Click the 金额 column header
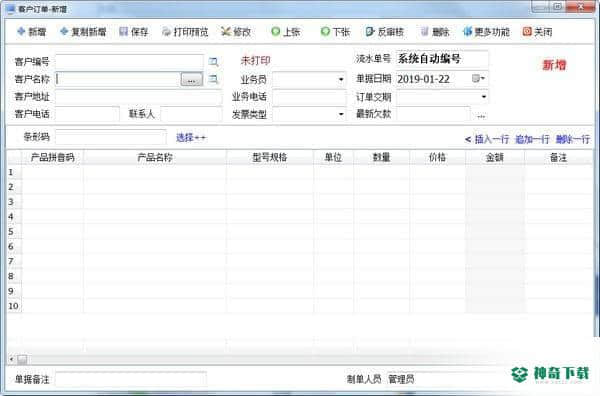This screenshot has height=396, width=600. point(495,157)
